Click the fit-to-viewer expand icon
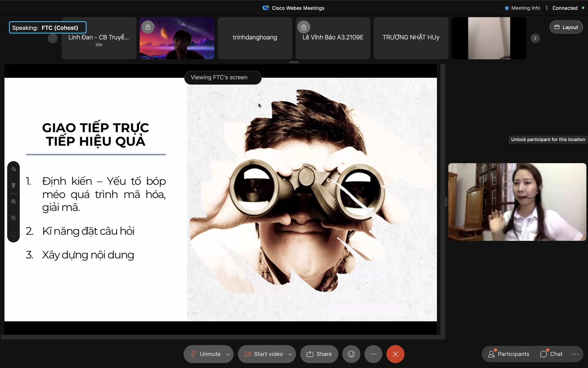This screenshot has height=368, width=588. 14,234
